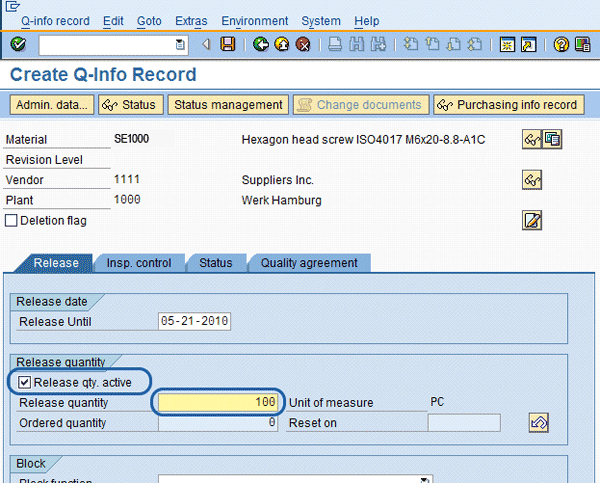This screenshot has height=483, width=600.
Task: Click the window menu icon at top-left corner
Action: tap(12, 6)
